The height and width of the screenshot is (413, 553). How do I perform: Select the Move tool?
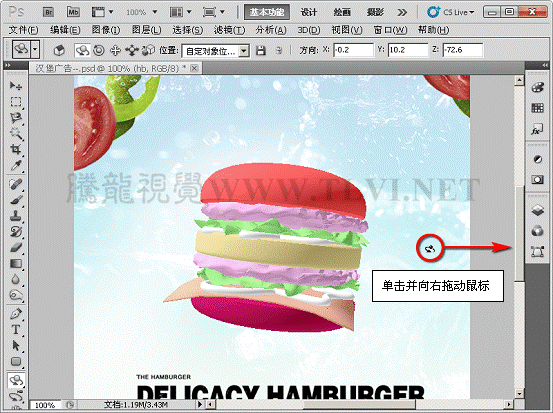(15, 85)
